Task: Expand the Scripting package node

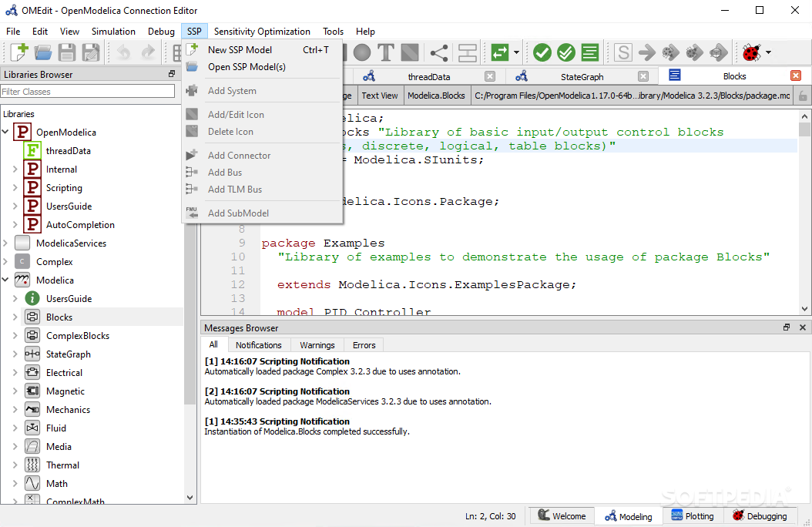Action: (15, 188)
